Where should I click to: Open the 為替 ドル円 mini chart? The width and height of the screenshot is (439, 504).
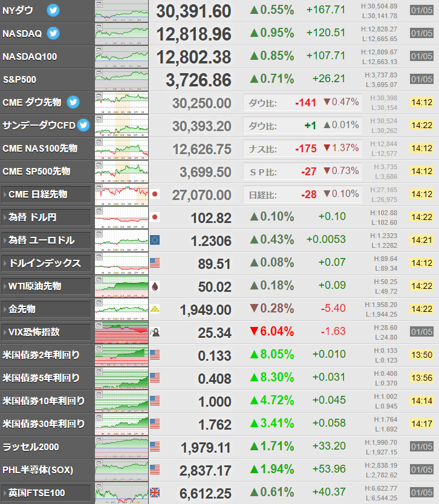122,218
